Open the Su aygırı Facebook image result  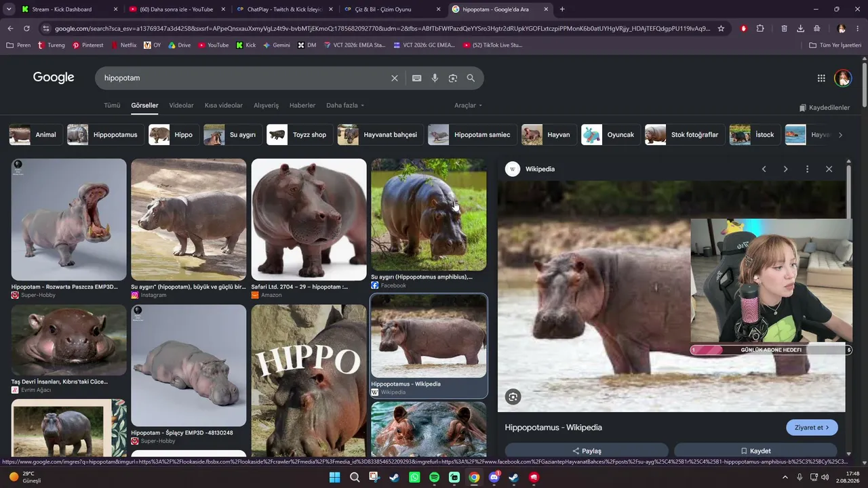[x=429, y=215]
